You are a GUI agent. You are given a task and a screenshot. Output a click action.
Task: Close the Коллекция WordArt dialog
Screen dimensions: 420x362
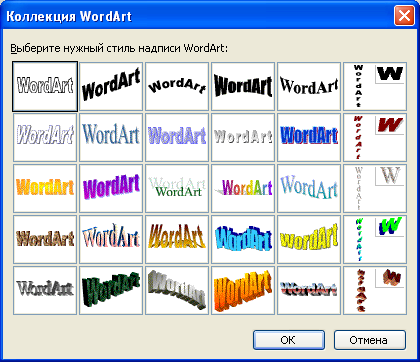(x=404, y=16)
